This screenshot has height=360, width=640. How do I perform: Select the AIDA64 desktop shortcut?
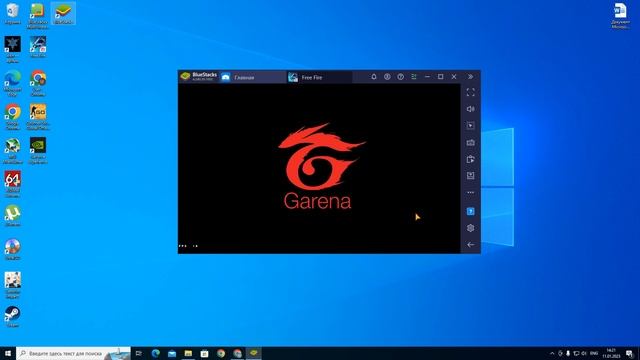[12, 184]
